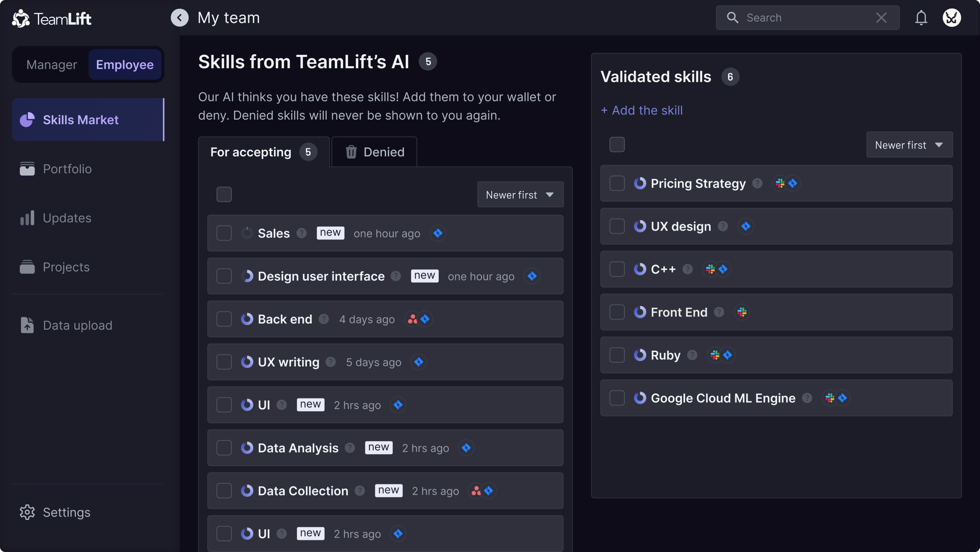Click the Slack icon on the C++ row
Image resolution: width=980 pixels, height=552 pixels.
(x=710, y=269)
